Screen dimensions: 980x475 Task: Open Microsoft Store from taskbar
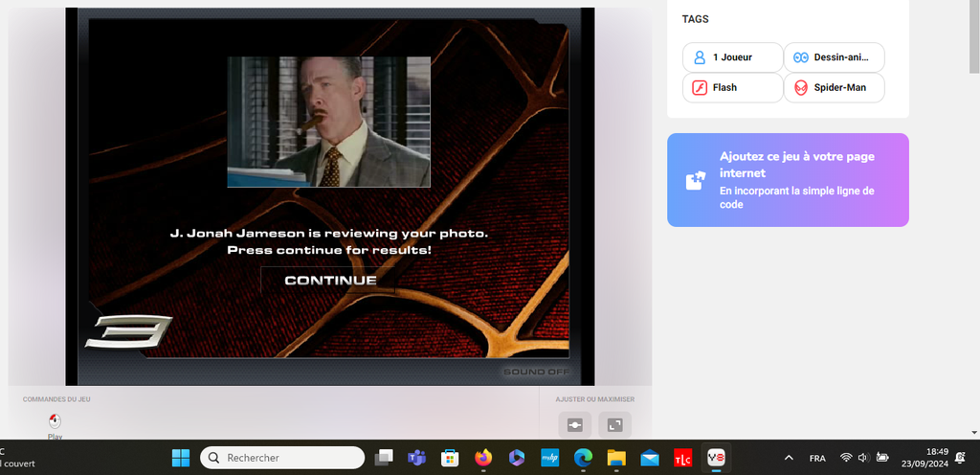pyautogui.click(x=450, y=458)
